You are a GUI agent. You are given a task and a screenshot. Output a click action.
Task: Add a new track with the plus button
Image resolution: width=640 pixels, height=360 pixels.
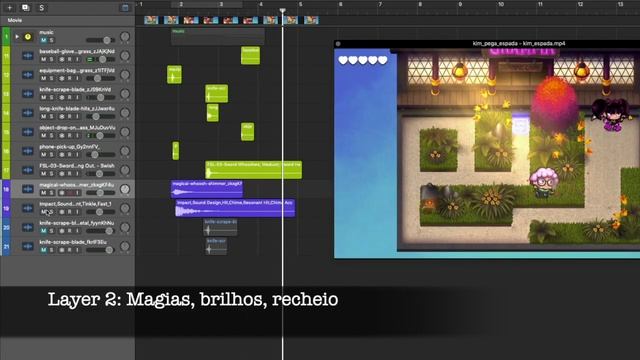tap(9, 7)
